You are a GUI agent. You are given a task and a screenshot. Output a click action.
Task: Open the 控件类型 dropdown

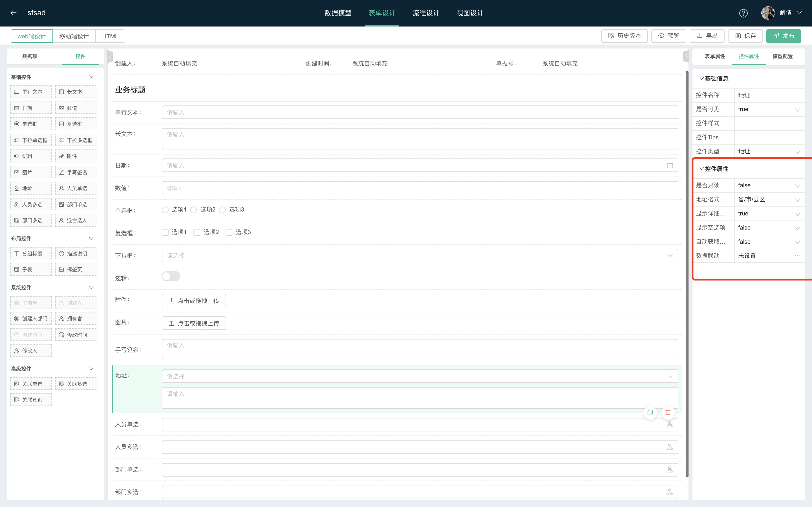coord(769,151)
